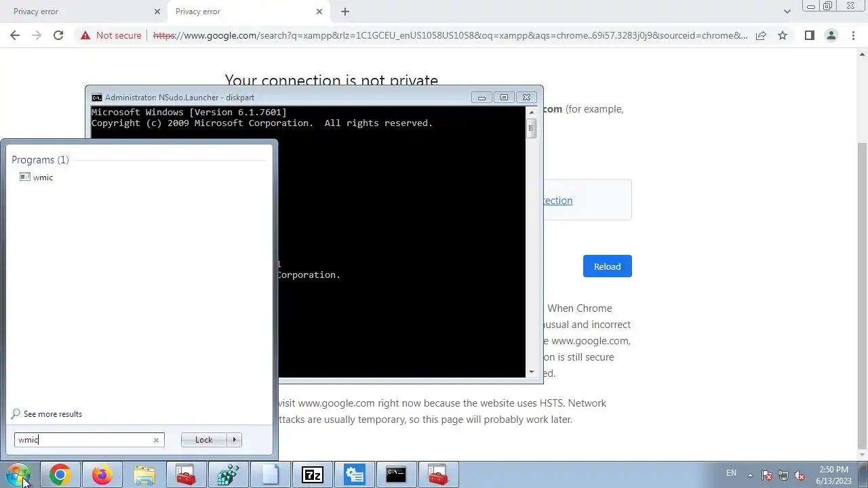The image size is (868, 488).
Task: Reload the page using the Chrome toolbar
Action: [58, 35]
